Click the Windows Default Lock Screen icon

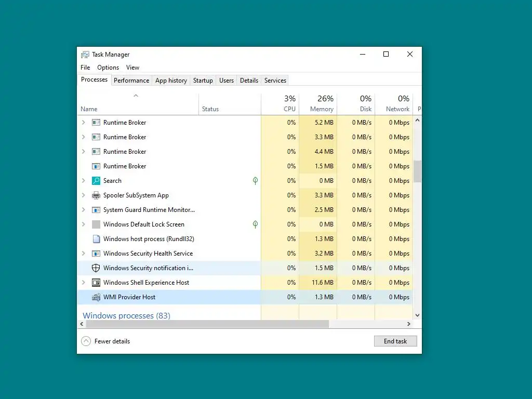coord(96,224)
